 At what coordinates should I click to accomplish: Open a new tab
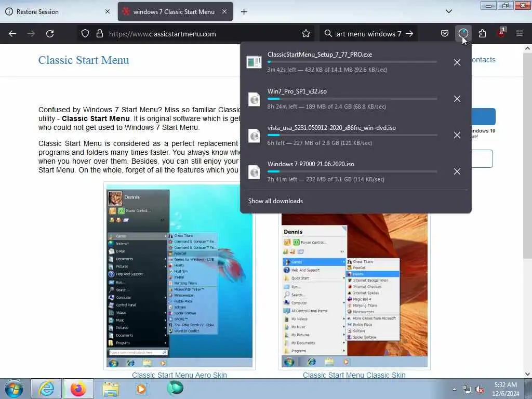click(x=244, y=12)
